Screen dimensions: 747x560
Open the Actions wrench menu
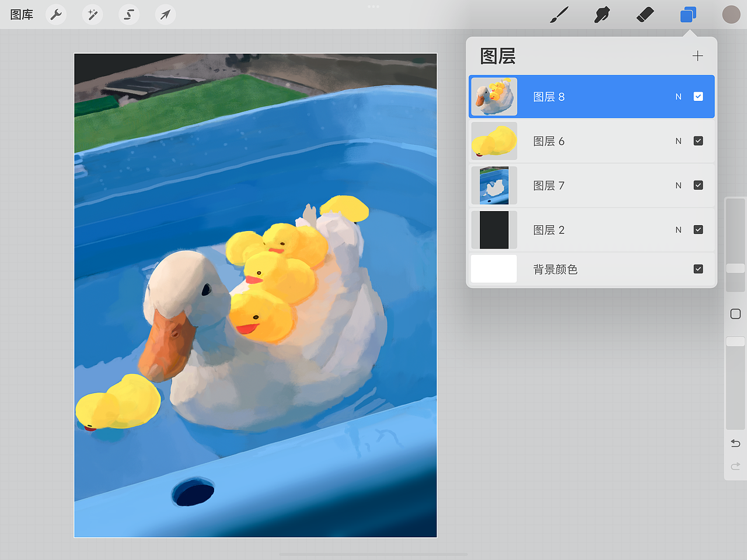(x=56, y=15)
